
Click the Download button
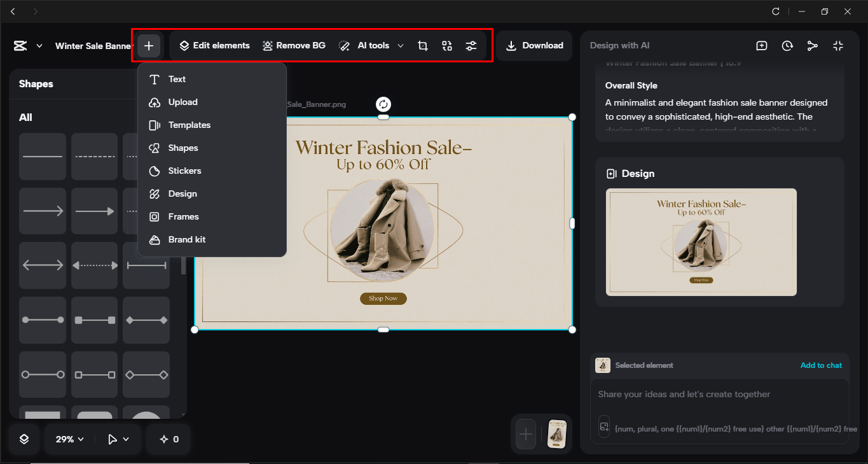pos(534,45)
